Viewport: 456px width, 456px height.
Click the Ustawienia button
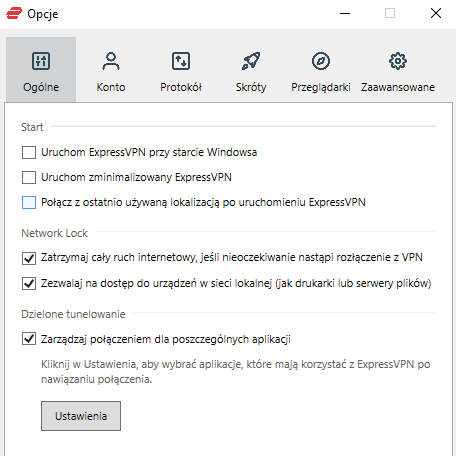[x=81, y=416]
